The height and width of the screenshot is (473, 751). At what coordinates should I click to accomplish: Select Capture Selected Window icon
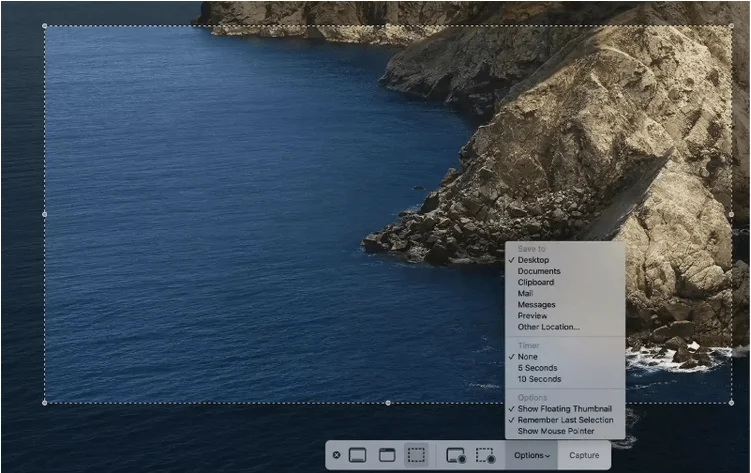pos(387,455)
